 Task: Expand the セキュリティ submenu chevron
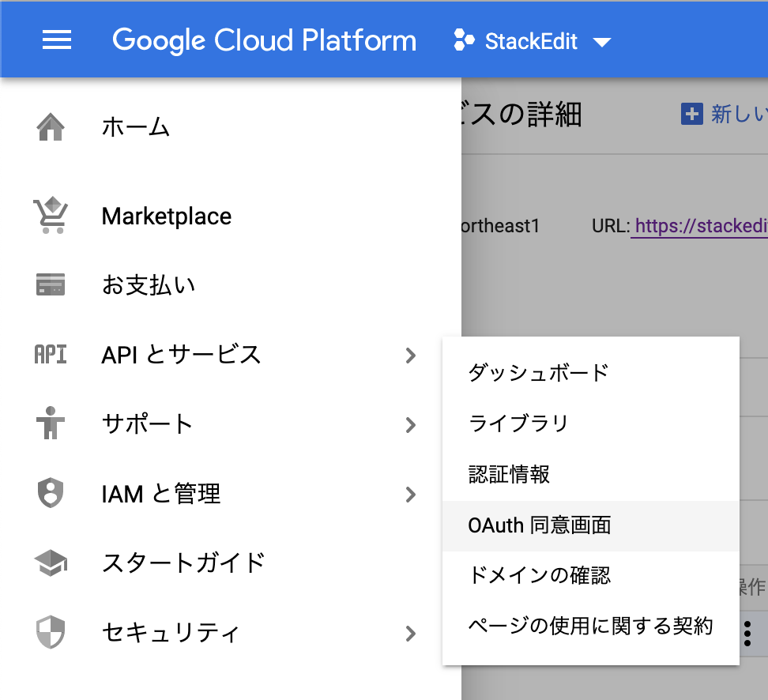pyautogui.click(x=410, y=633)
